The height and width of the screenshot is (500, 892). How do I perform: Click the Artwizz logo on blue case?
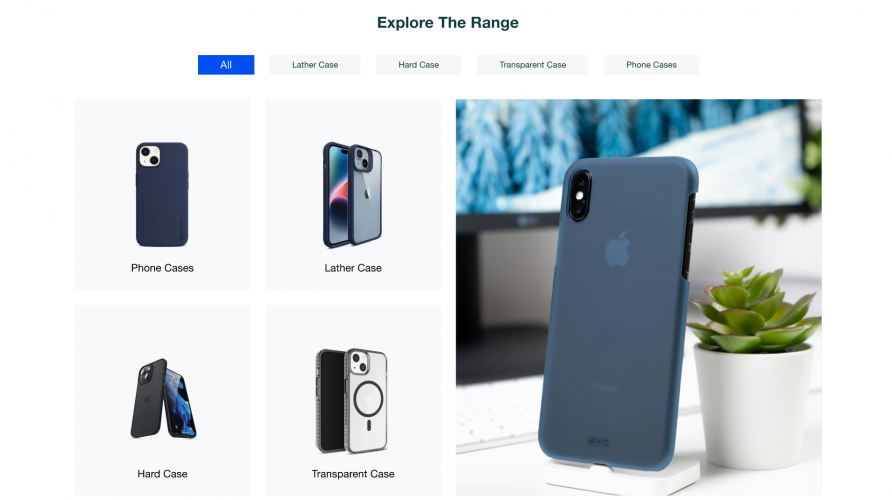pos(598,441)
